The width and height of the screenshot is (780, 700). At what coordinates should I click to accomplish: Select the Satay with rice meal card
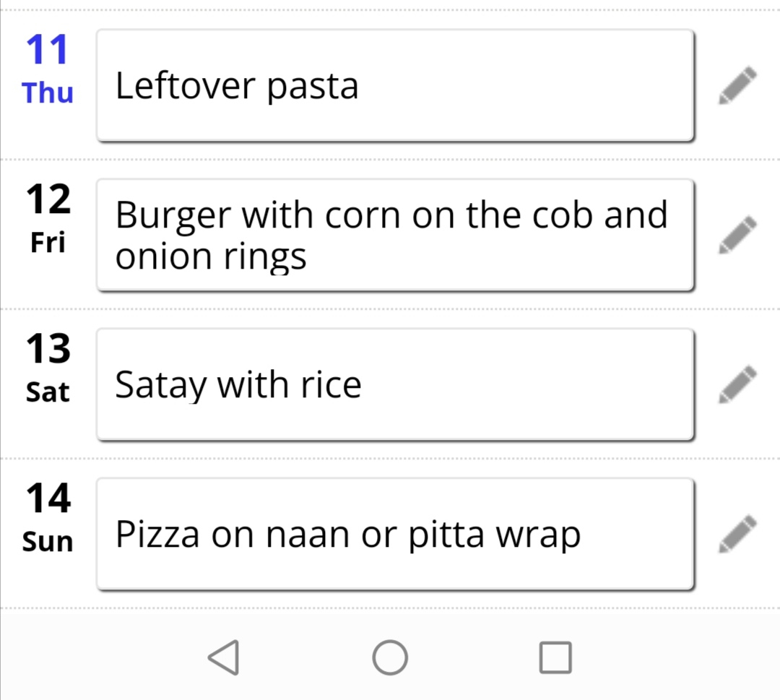[395, 384]
